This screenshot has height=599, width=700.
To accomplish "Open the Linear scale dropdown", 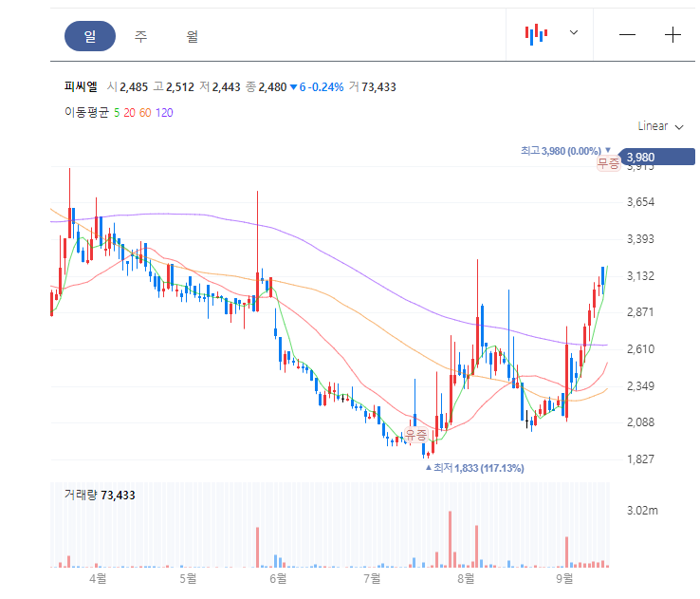I will pyautogui.click(x=660, y=126).
